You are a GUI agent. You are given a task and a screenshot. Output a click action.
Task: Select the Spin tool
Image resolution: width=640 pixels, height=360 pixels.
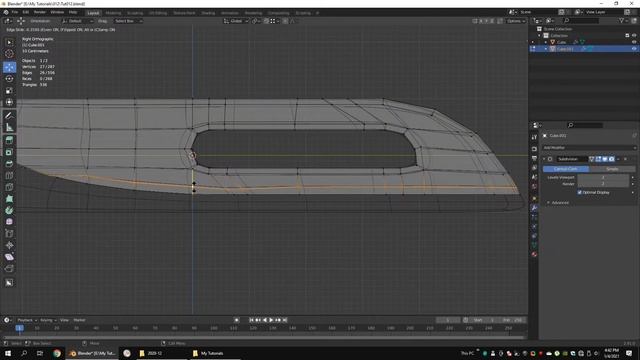click(9, 211)
